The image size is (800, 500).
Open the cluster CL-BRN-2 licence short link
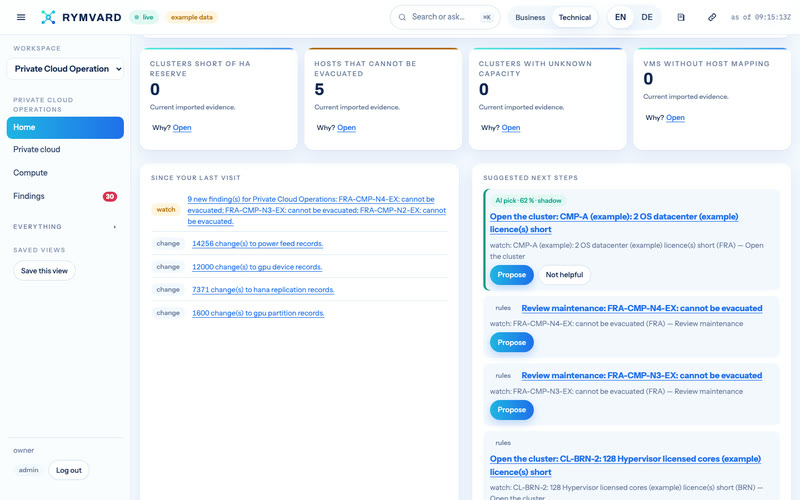coord(625,465)
